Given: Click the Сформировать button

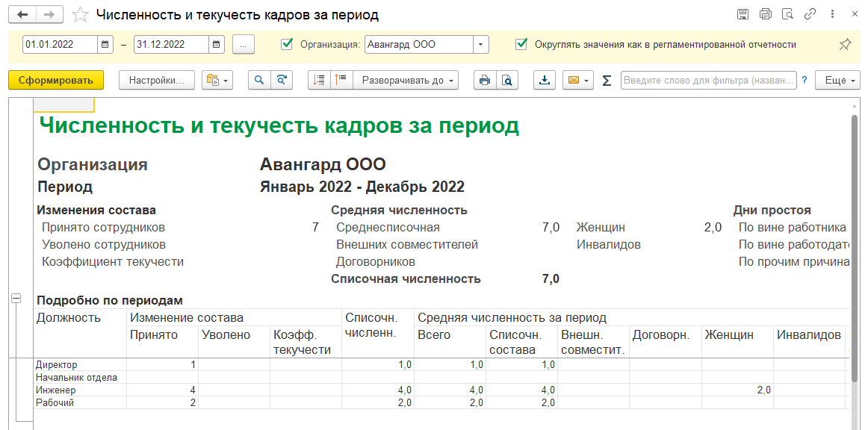Looking at the screenshot, I should tap(56, 81).
